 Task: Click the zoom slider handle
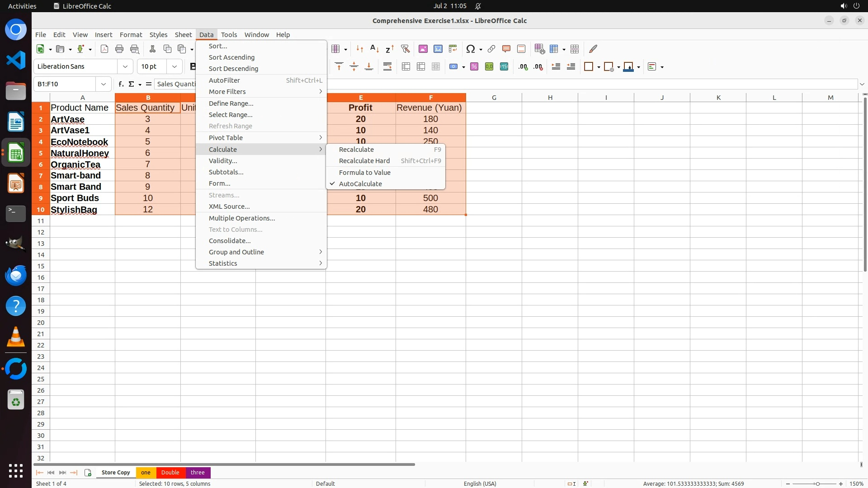point(817,484)
